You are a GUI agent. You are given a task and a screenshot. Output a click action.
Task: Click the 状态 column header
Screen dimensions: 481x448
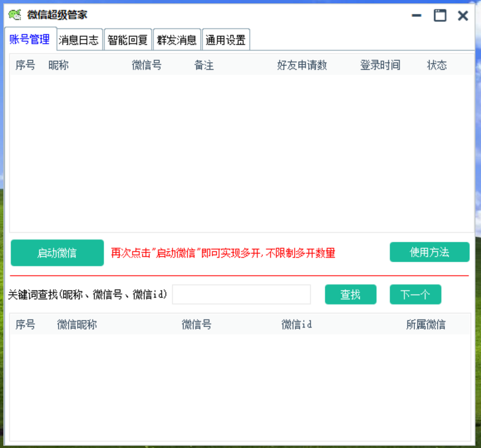click(x=437, y=65)
